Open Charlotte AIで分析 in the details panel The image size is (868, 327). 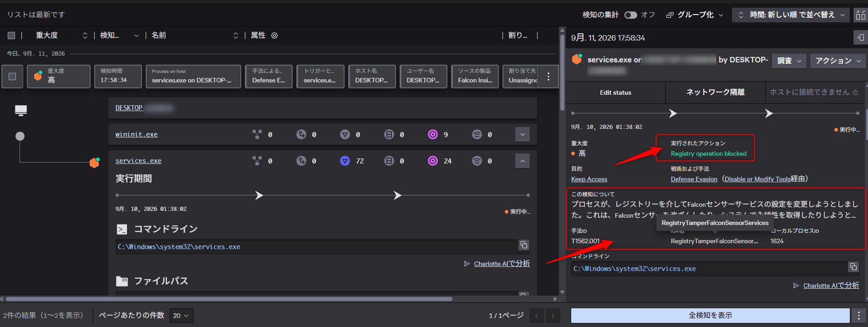[x=831, y=286]
